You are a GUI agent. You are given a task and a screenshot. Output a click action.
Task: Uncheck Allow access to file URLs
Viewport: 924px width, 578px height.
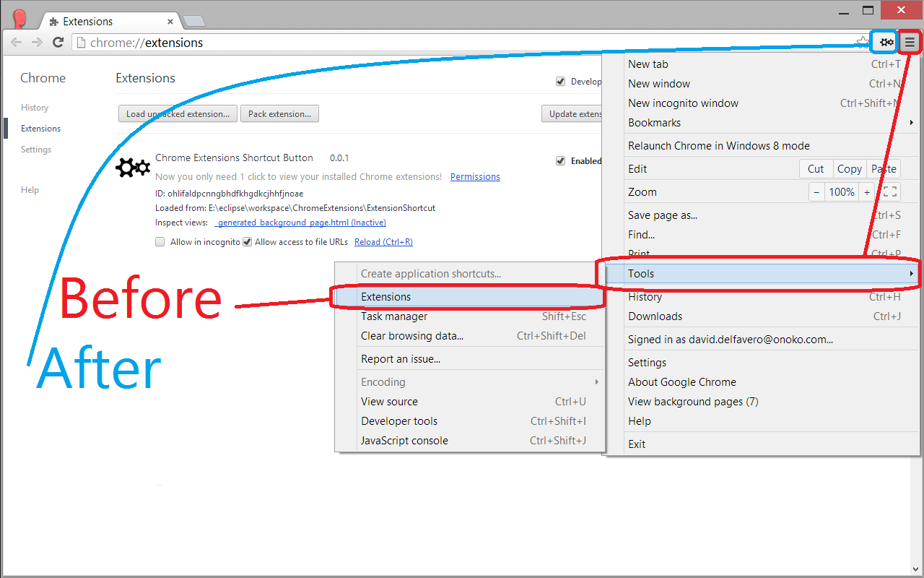pyautogui.click(x=247, y=242)
